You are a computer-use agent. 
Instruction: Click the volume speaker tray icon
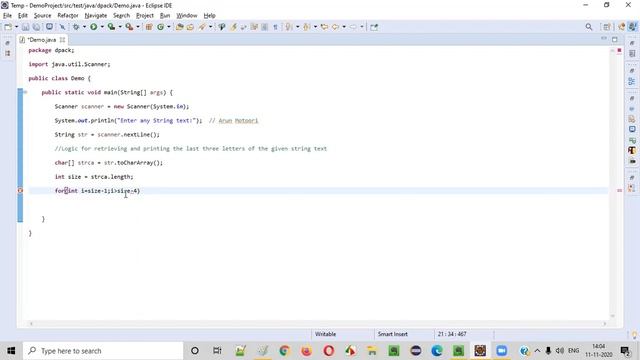(559, 351)
